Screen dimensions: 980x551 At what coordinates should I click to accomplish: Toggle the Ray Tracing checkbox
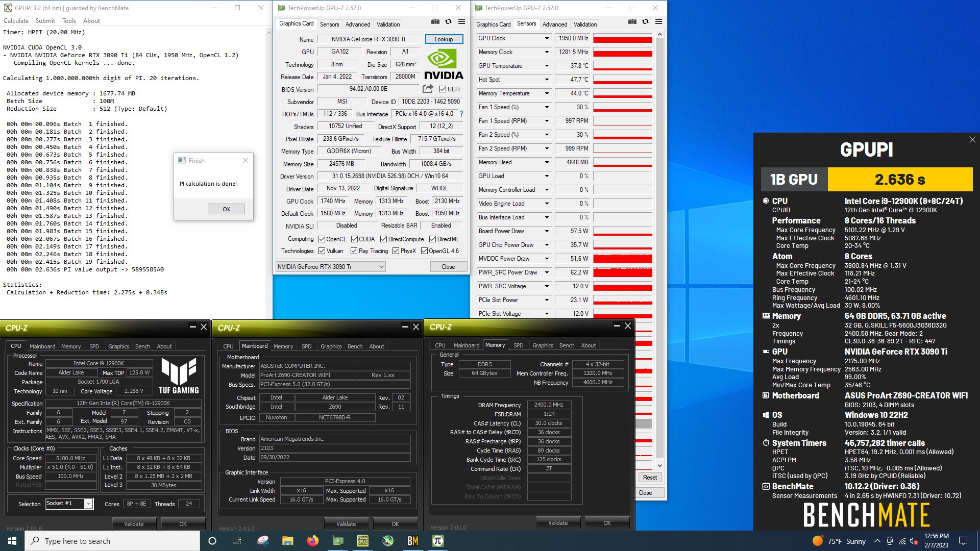point(354,251)
